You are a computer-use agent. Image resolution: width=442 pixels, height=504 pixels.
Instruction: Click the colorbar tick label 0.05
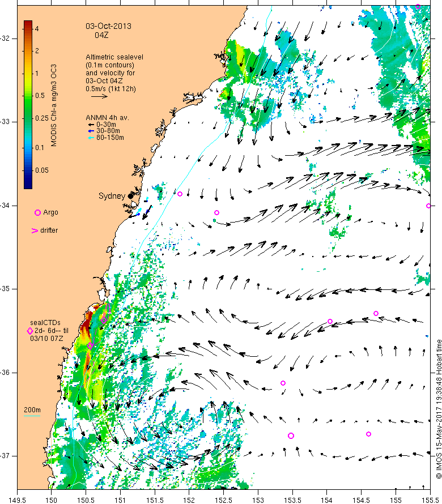(x=42, y=170)
